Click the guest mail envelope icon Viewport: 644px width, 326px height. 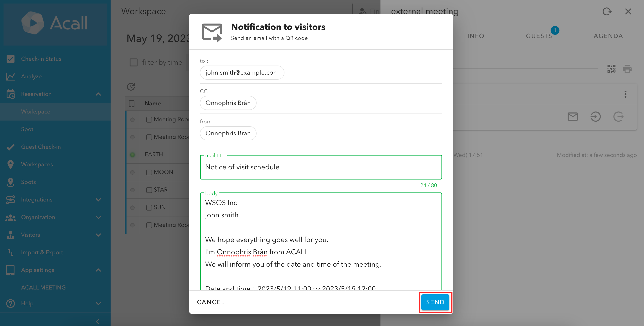click(572, 116)
